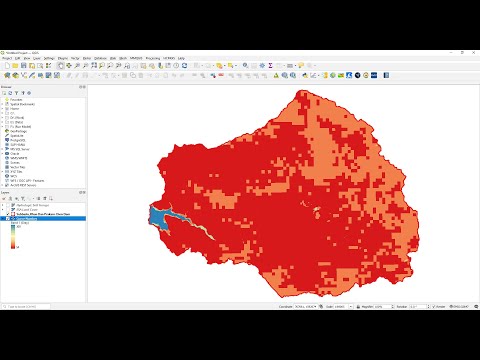Open the Layer Styling panel from the Layers toolbar
This screenshot has width=480, height=360.
(x=4, y=199)
